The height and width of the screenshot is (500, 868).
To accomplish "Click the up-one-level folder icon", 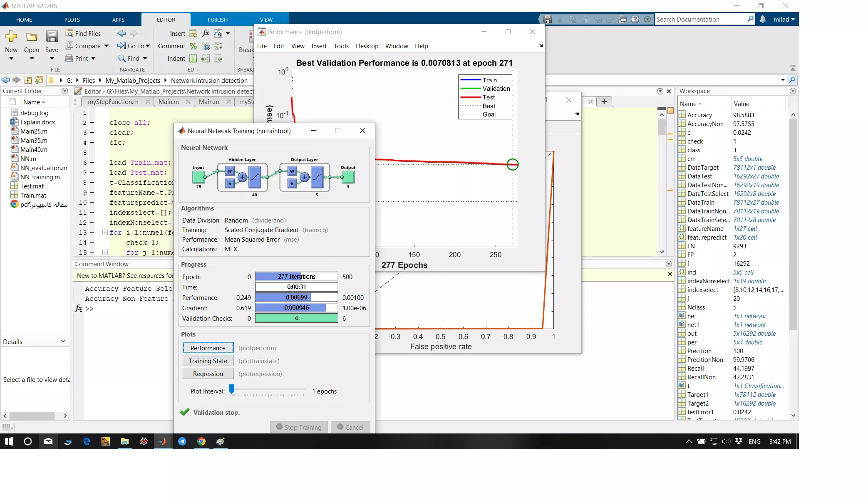I will tap(28, 80).
